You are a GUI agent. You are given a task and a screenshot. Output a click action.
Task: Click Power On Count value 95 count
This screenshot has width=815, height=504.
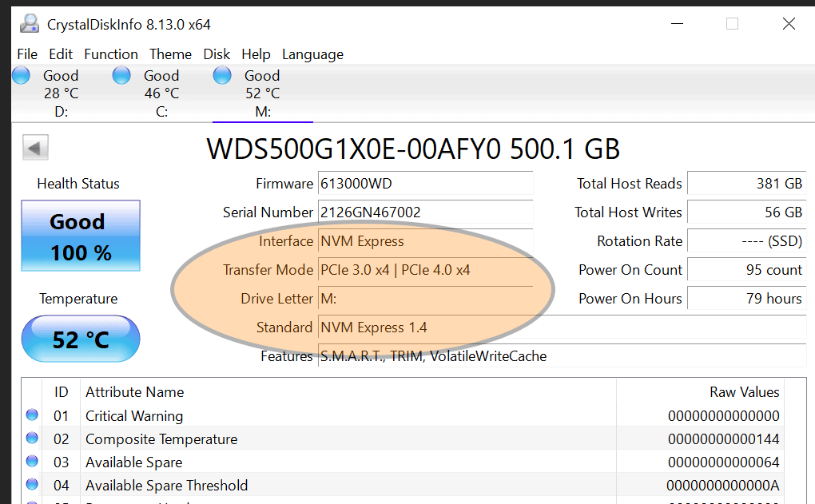747,270
